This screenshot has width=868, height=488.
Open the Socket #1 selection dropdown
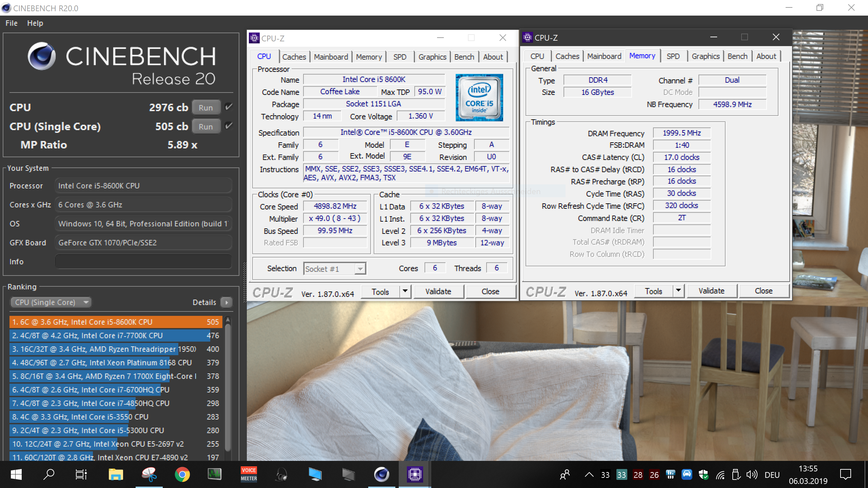335,269
